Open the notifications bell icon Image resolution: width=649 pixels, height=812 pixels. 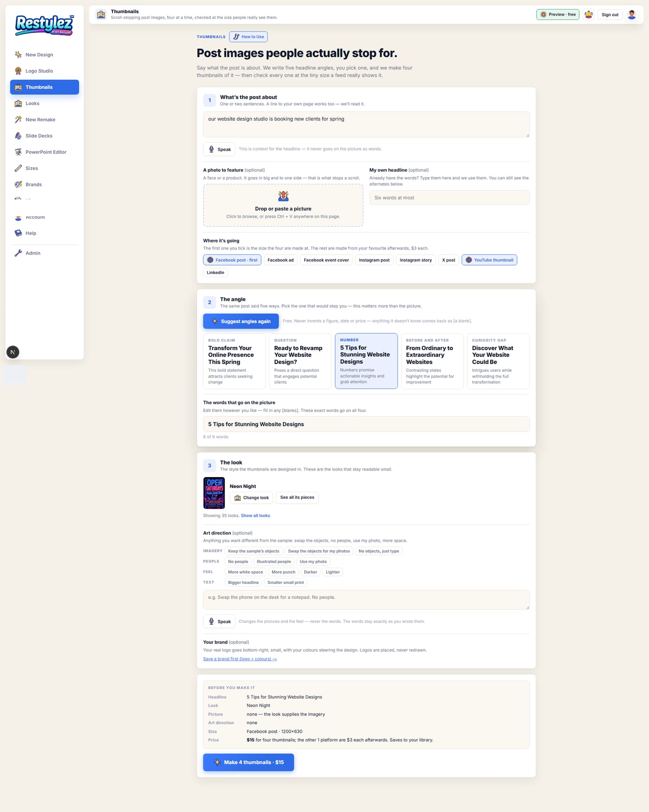pyautogui.click(x=588, y=14)
